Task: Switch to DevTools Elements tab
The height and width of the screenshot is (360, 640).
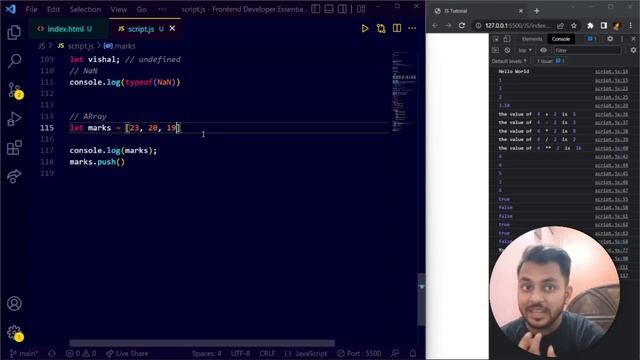Action: click(532, 39)
